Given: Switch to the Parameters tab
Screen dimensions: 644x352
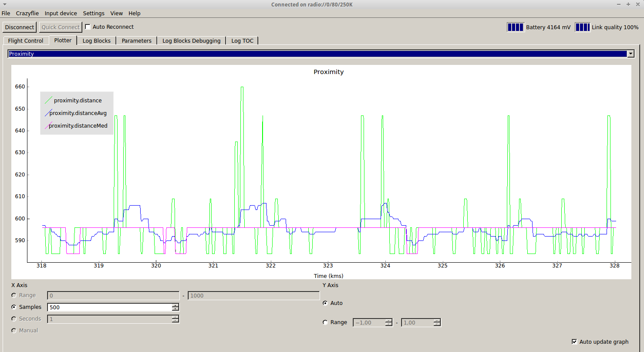Looking at the screenshot, I should pyautogui.click(x=136, y=41).
